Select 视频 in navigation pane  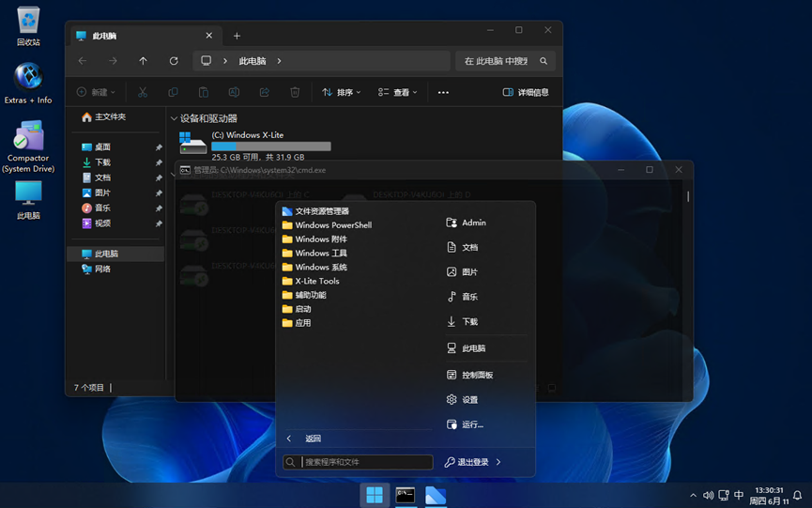97,223
